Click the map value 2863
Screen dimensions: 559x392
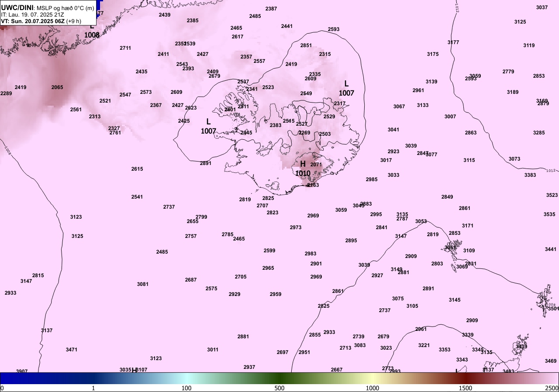(x=471, y=133)
